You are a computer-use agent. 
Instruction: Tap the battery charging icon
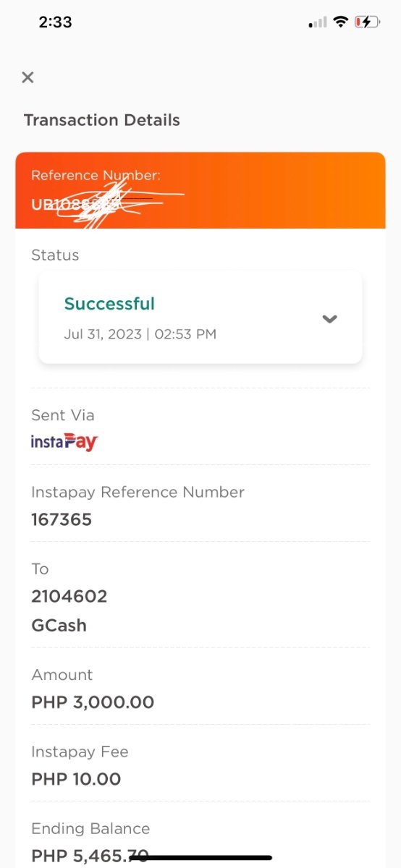click(367, 22)
